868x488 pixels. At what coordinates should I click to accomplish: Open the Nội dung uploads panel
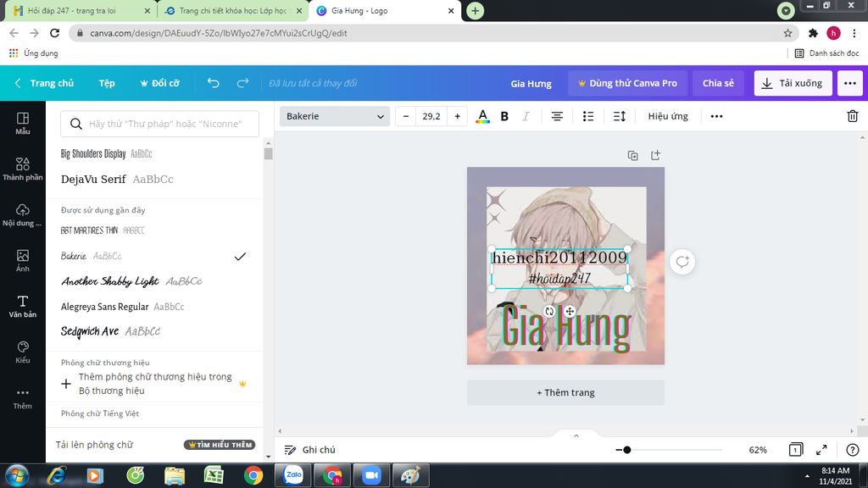[x=23, y=214]
